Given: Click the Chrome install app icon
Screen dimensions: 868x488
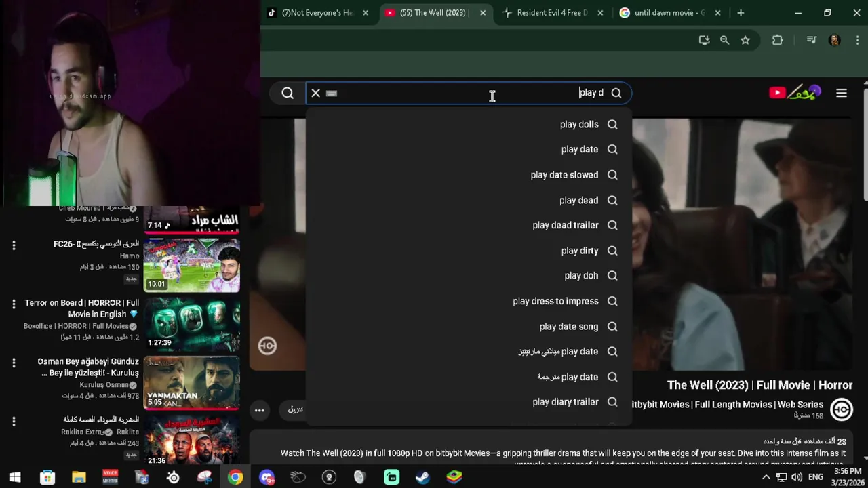Looking at the screenshot, I should coord(704,40).
